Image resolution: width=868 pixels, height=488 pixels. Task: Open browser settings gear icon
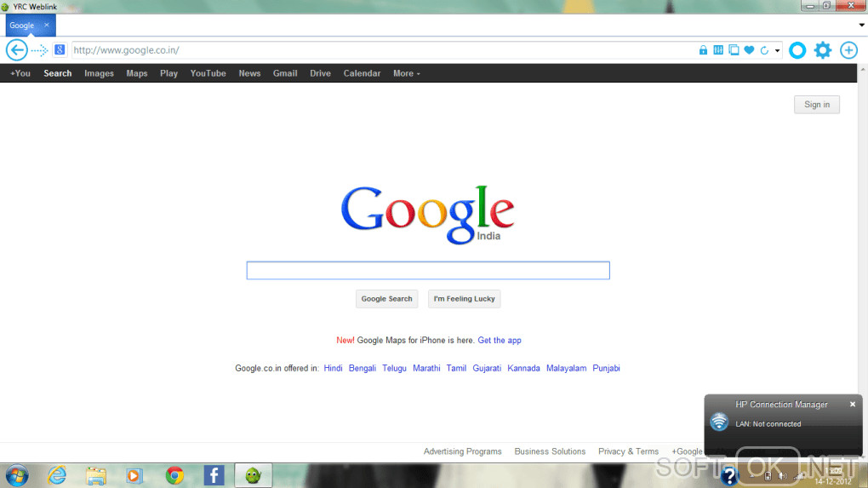pyautogui.click(x=823, y=50)
